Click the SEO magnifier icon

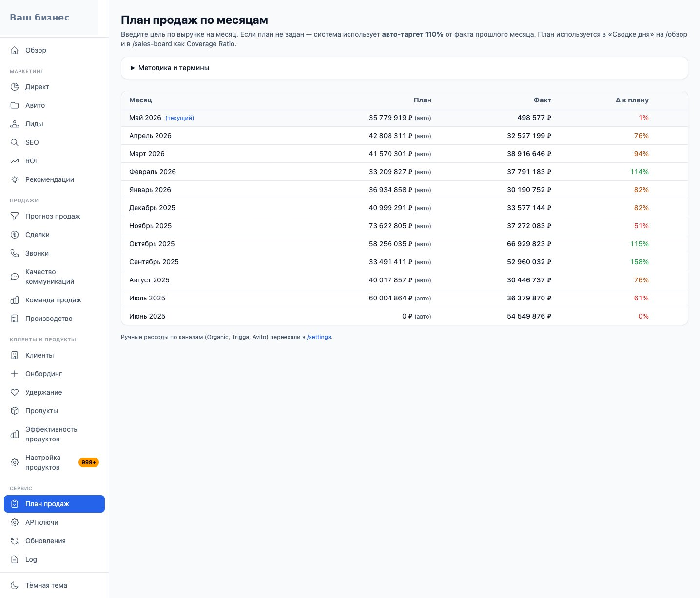(15, 142)
